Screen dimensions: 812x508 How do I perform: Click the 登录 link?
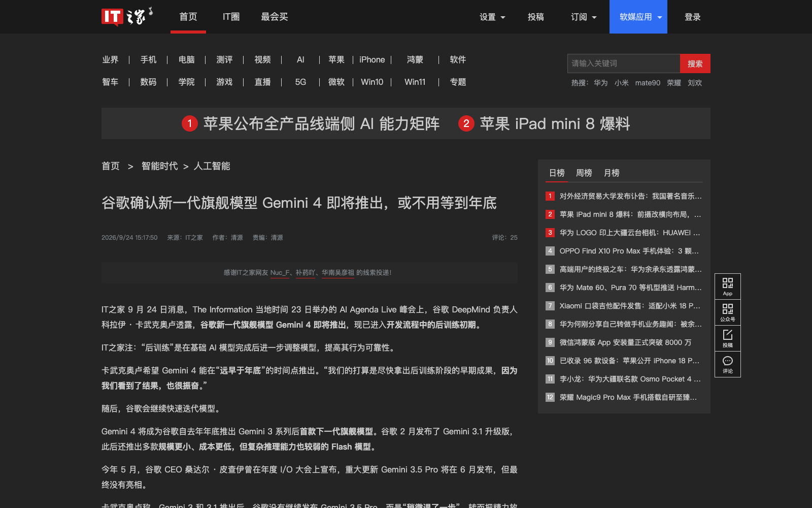click(x=693, y=17)
